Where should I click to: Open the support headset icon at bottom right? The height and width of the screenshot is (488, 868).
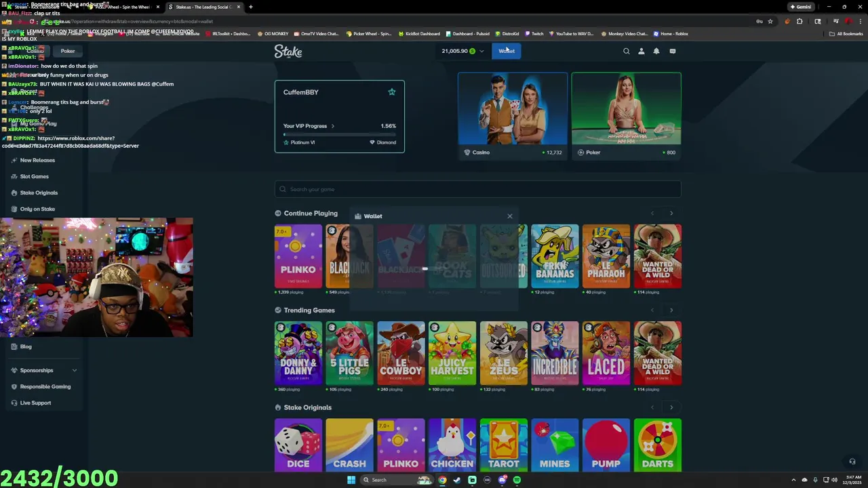852,462
